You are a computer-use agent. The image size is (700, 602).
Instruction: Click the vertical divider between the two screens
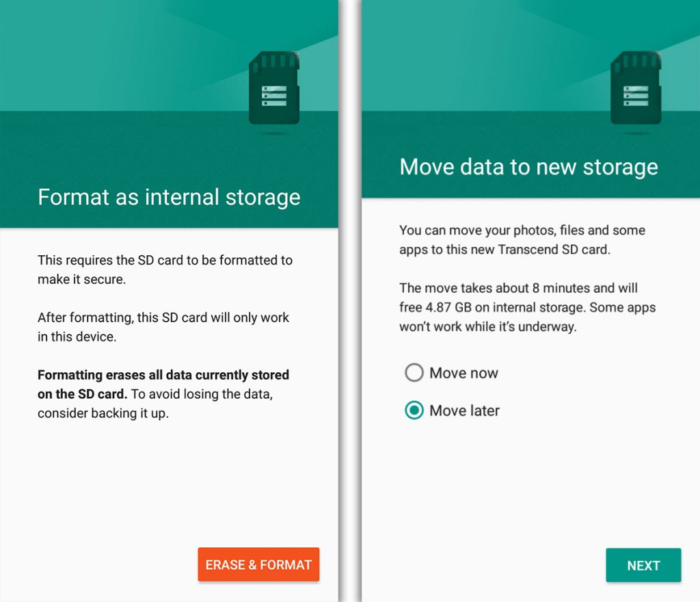pos(349,301)
